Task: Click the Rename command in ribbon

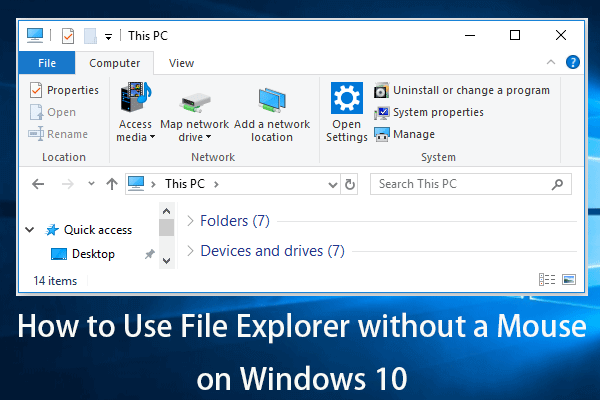Action: click(58, 134)
